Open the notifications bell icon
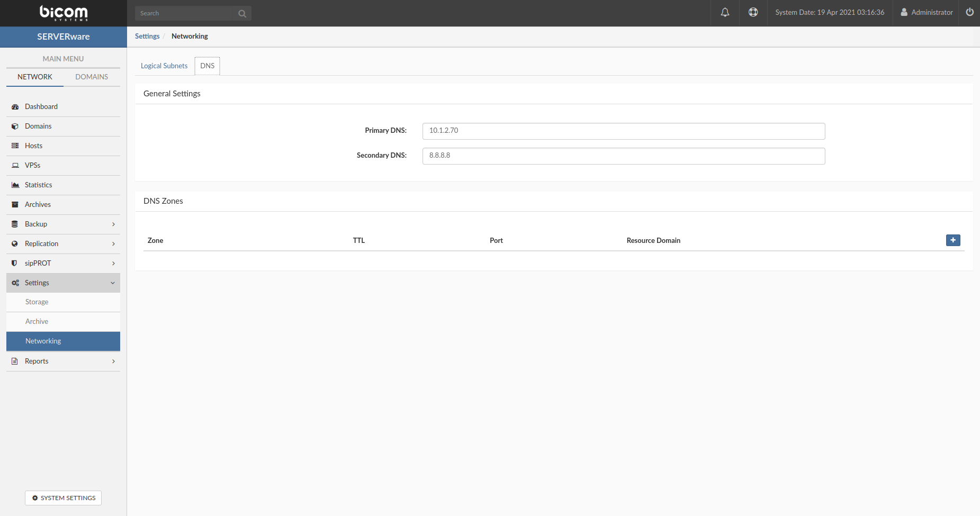This screenshot has height=516, width=980. click(x=725, y=12)
